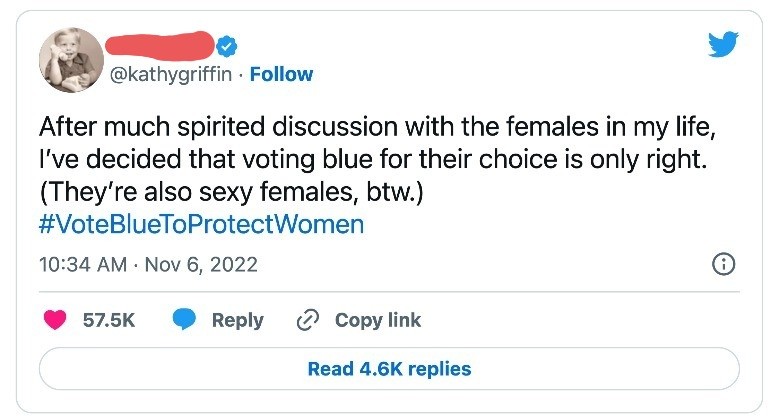Click the tweet body text
Viewport: 780px width, 420px height.
point(378,159)
